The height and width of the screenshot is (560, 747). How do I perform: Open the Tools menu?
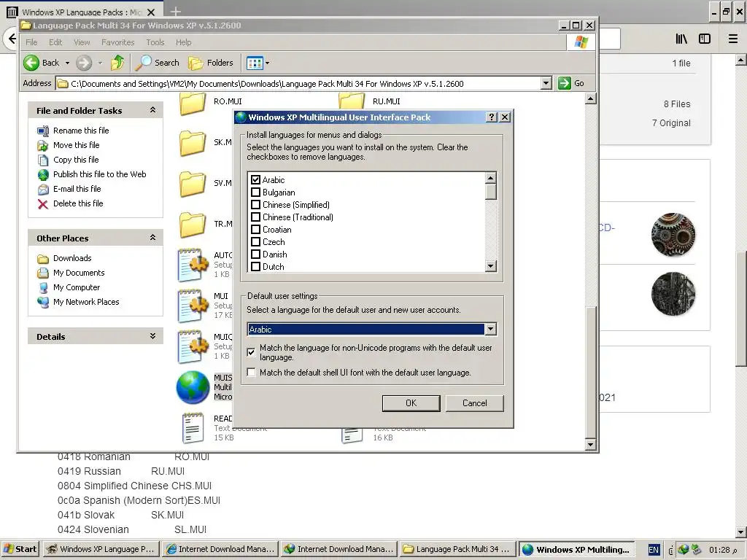(x=155, y=42)
